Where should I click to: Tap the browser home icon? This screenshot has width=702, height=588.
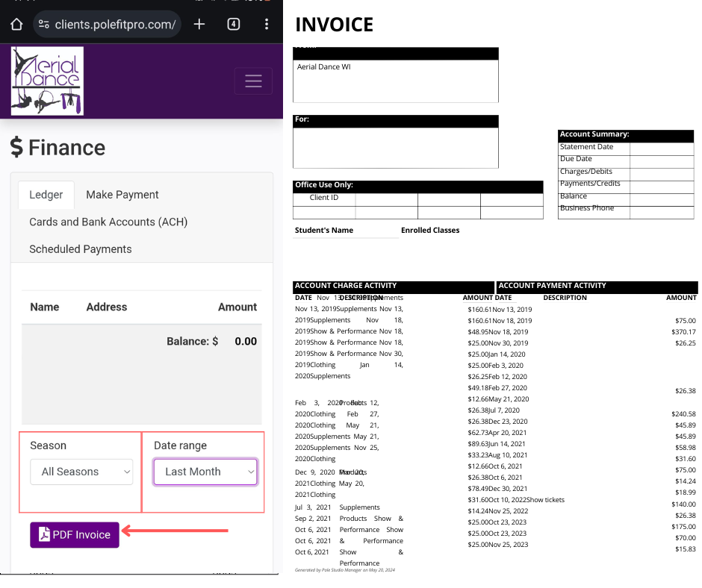[x=16, y=24]
